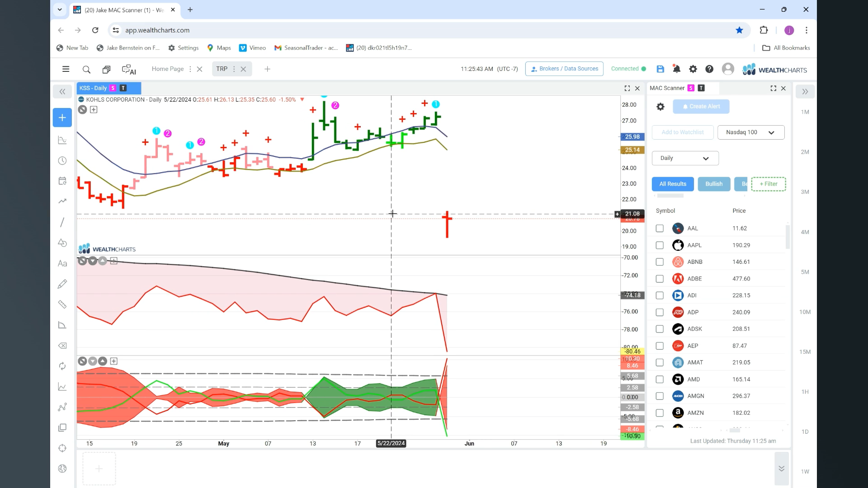The image size is (868, 488).
Task: Click the Brokers / Data Sources button
Action: click(564, 69)
